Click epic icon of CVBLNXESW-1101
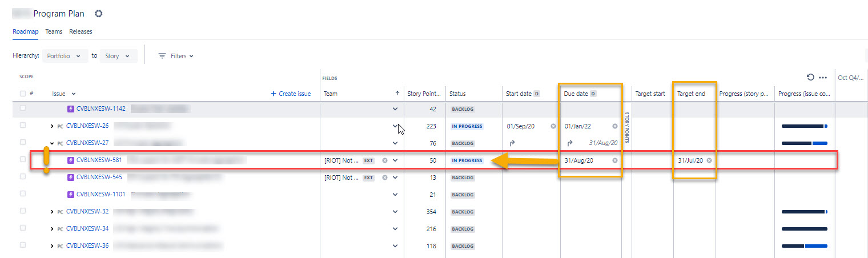The image size is (868, 258). coord(71,194)
